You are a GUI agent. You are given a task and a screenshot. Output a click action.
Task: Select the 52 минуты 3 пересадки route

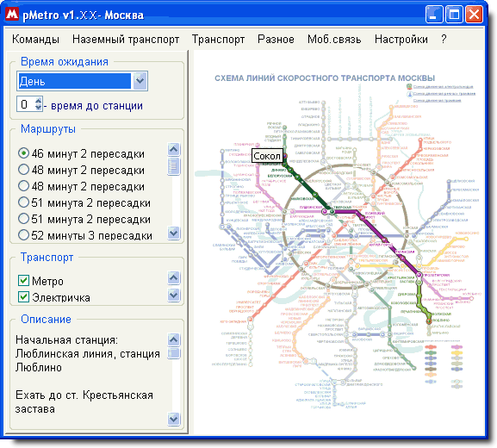pos(85,235)
